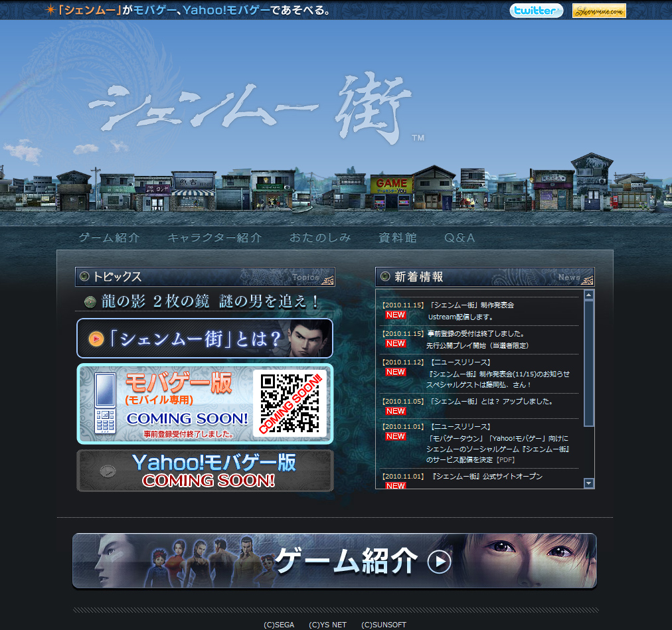Open the yellow Shenmue.com badge
This screenshot has height=630, width=672.
599,11
